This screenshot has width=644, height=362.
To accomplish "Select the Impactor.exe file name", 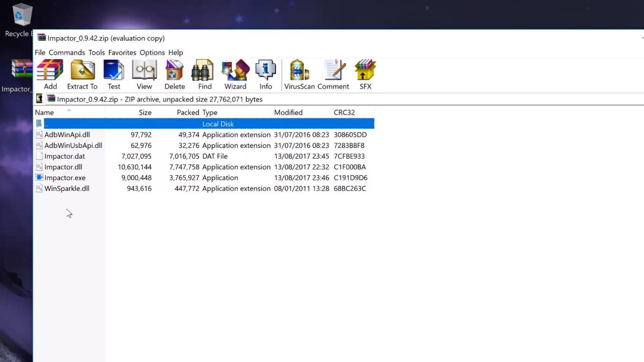I will click(x=65, y=178).
